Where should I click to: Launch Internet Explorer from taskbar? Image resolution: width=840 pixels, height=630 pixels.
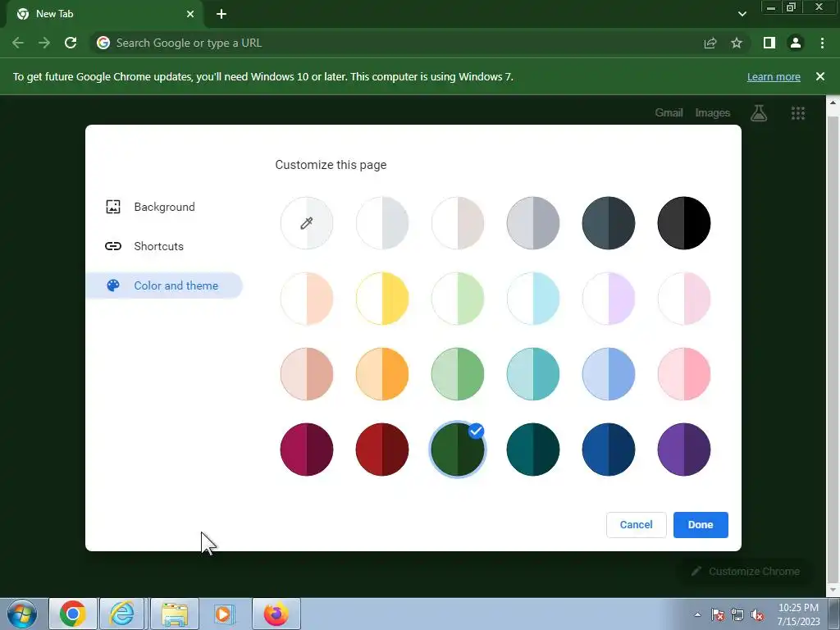[121, 614]
